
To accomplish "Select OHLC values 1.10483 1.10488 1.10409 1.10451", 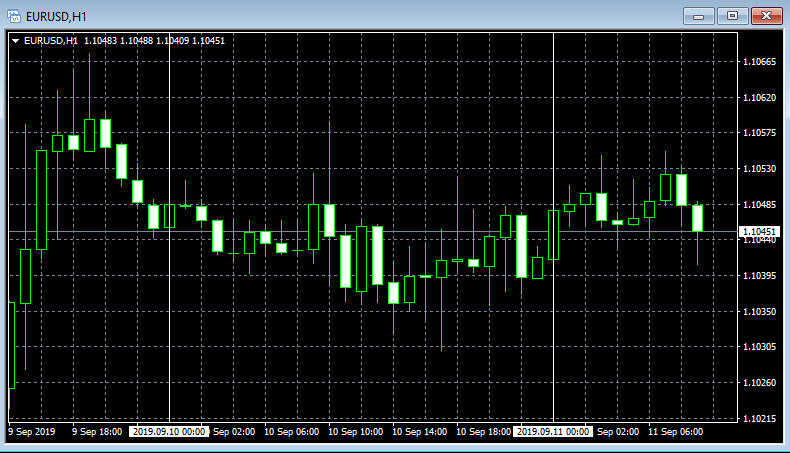I will [154, 41].
